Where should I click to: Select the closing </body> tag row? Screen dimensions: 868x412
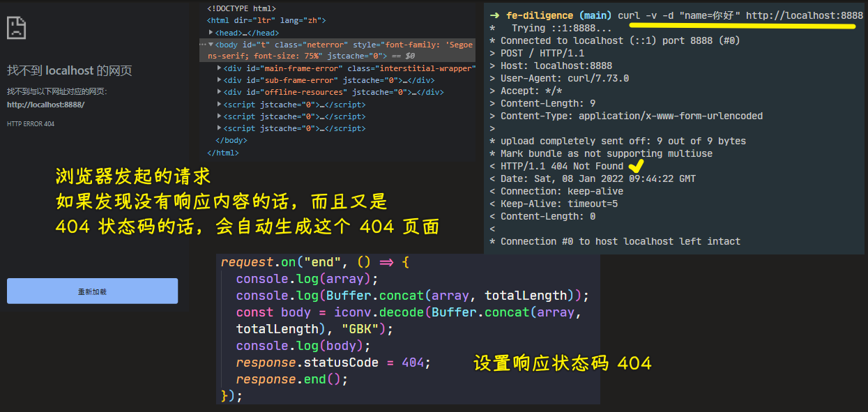(231, 140)
